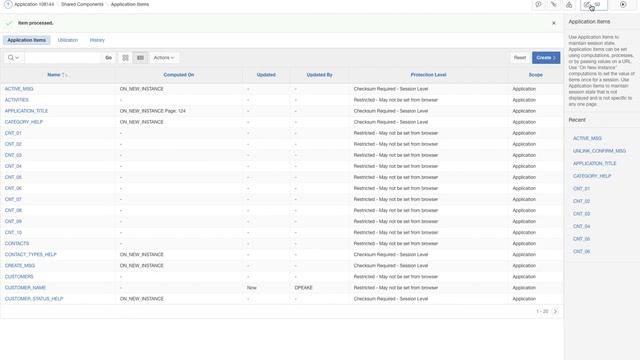Open the Computed On column header menu
The image size is (640, 360).
(x=179, y=75)
